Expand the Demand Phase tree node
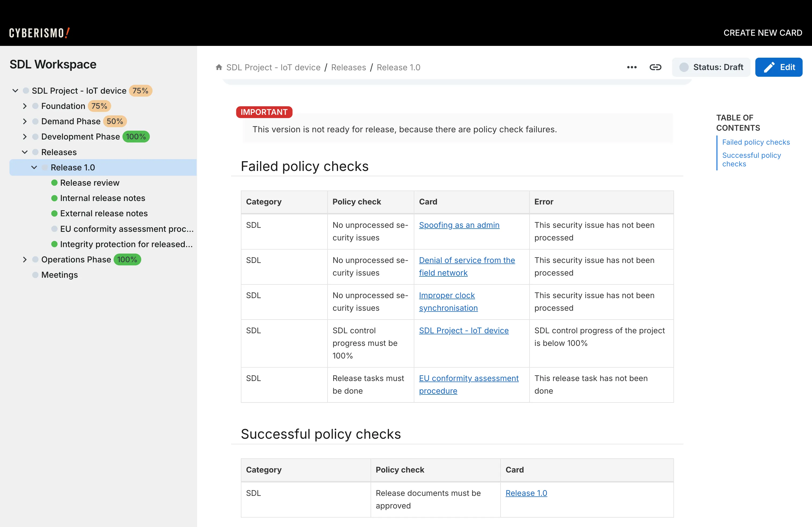 (x=24, y=121)
